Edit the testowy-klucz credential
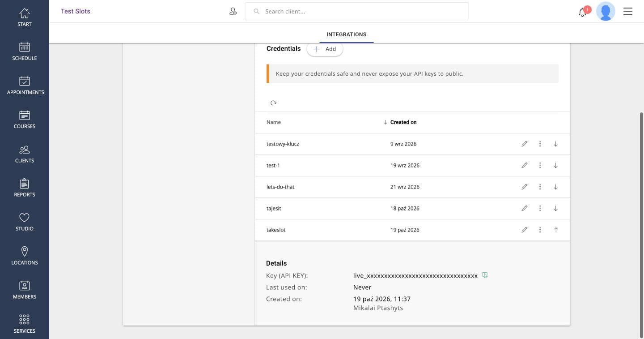The height and width of the screenshot is (339, 644). coord(525,144)
